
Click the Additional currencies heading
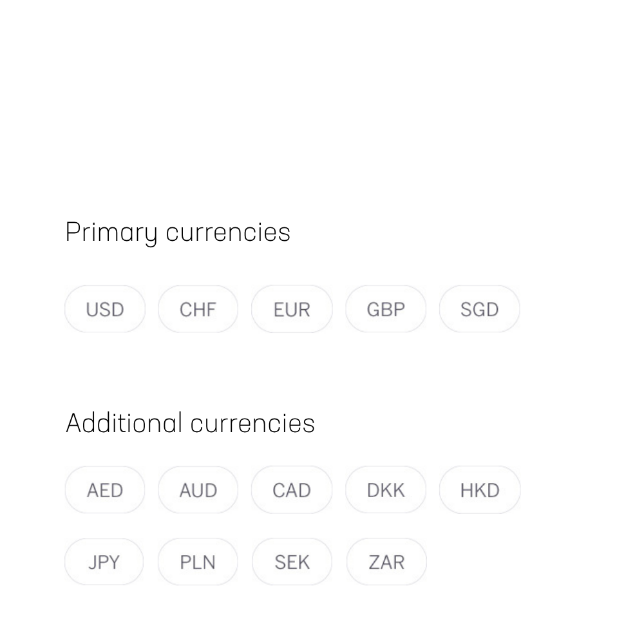[x=190, y=423]
